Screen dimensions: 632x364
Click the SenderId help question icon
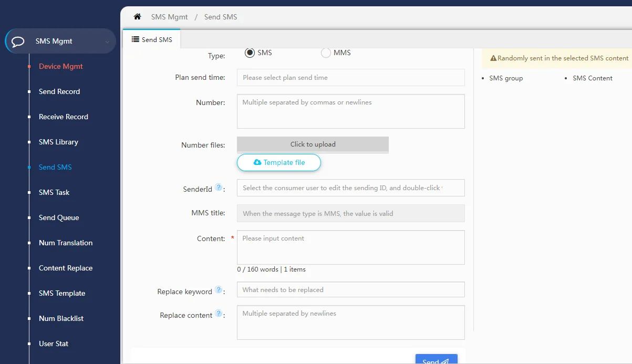219,188
